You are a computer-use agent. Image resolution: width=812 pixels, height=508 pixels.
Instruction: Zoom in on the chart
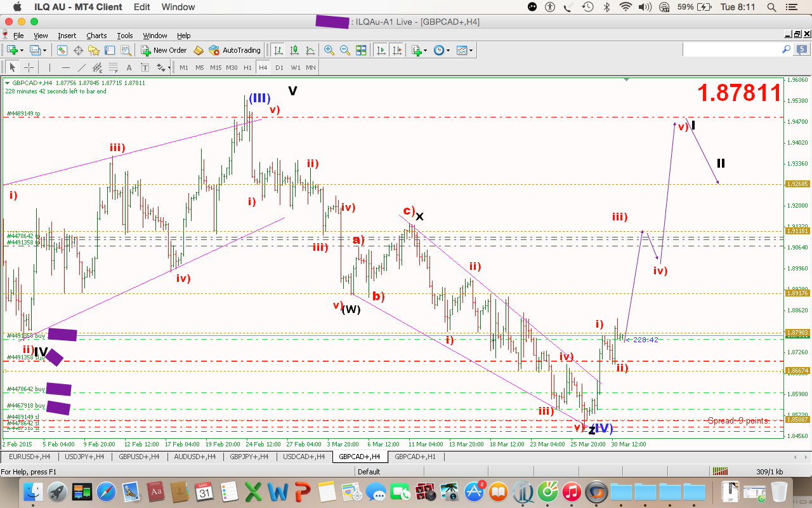329,50
